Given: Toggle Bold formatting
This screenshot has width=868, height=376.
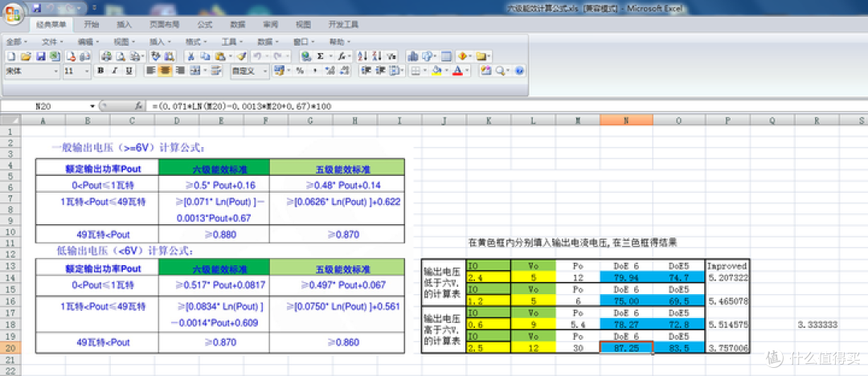Looking at the screenshot, I should [x=100, y=71].
